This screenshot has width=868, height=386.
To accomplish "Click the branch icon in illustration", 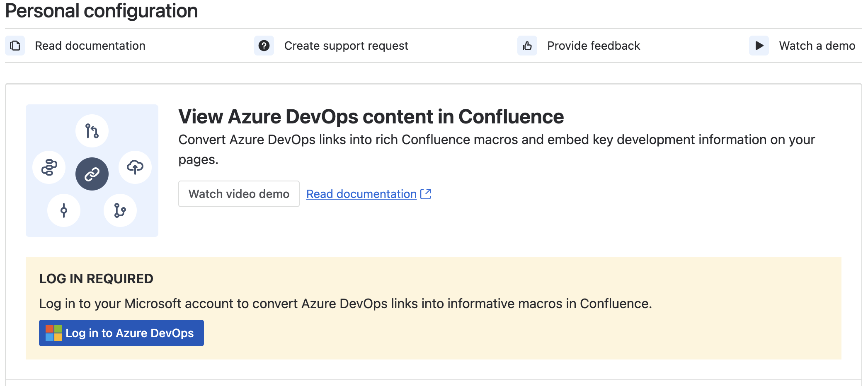I will pyautogui.click(x=120, y=210).
